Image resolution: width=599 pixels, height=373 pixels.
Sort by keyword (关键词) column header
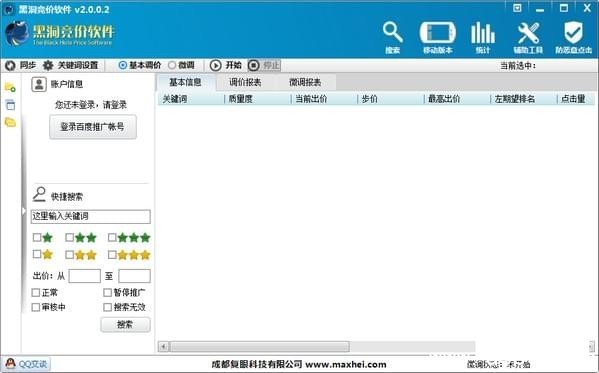pyautogui.click(x=191, y=99)
